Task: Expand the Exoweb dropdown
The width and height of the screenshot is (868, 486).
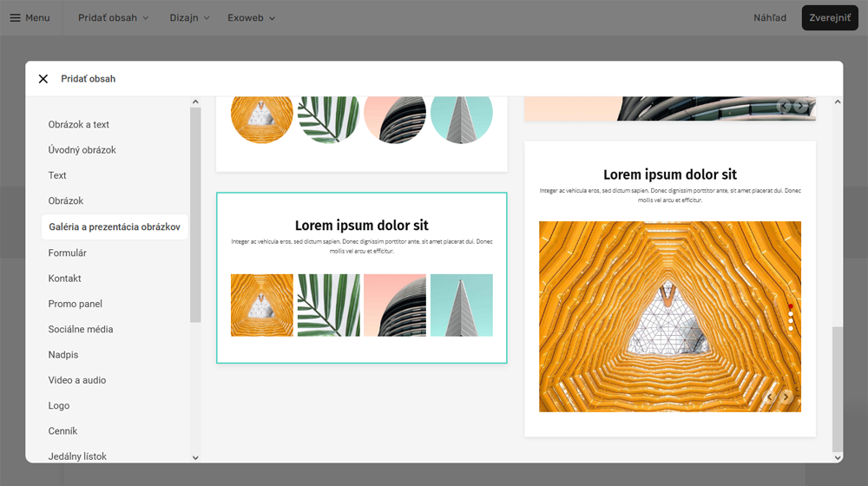Action: point(251,17)
